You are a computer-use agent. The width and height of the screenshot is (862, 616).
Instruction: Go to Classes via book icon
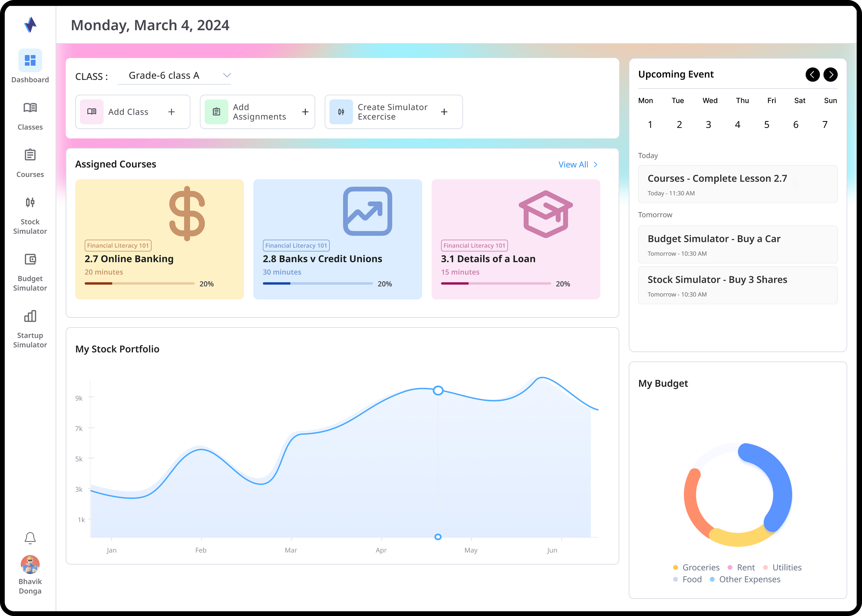coord(30,108)
